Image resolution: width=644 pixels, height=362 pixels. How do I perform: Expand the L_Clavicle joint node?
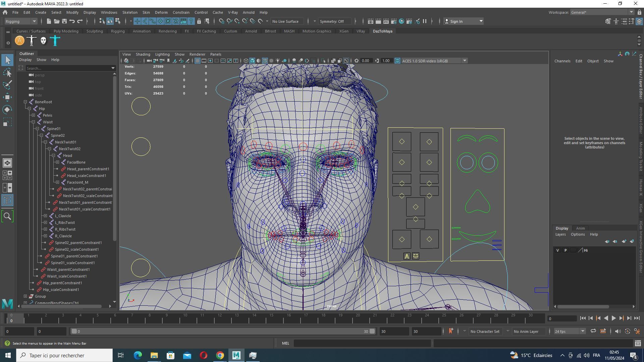pyautogui.click(x=45, y=216)
